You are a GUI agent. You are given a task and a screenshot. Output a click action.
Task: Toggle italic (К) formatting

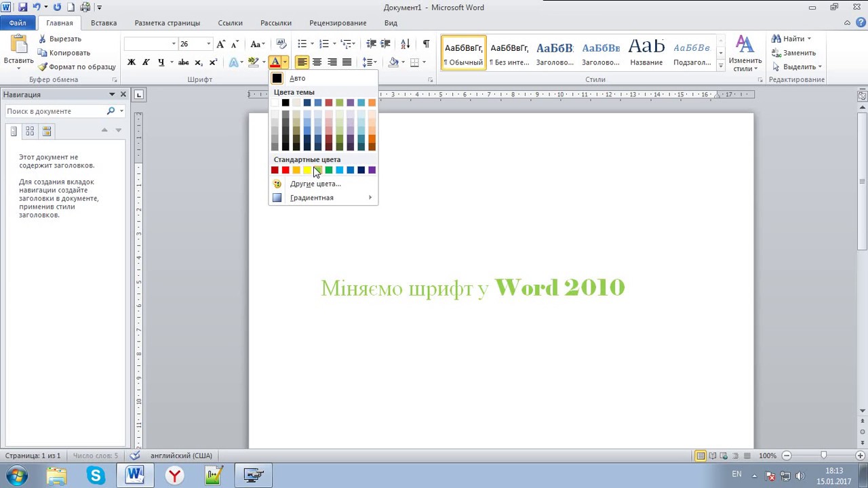click(x=146, y=62)
